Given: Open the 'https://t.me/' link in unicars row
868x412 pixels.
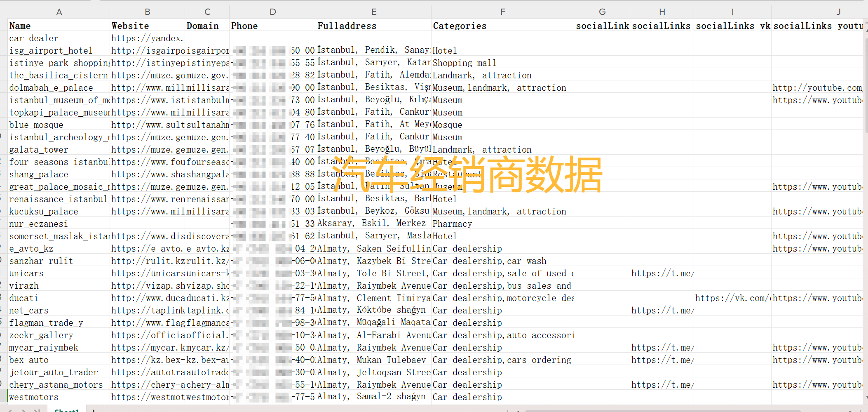Looking at the screenshot, I should point(662,273).
